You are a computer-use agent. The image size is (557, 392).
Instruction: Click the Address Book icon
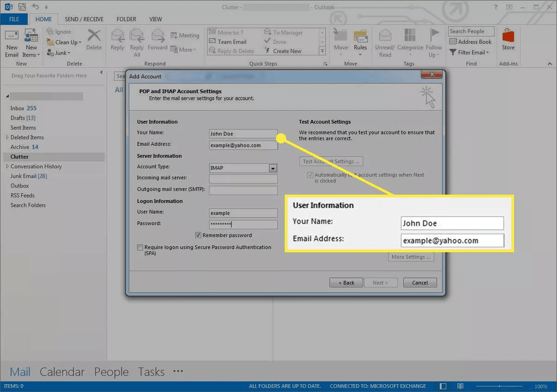[453, 42]
